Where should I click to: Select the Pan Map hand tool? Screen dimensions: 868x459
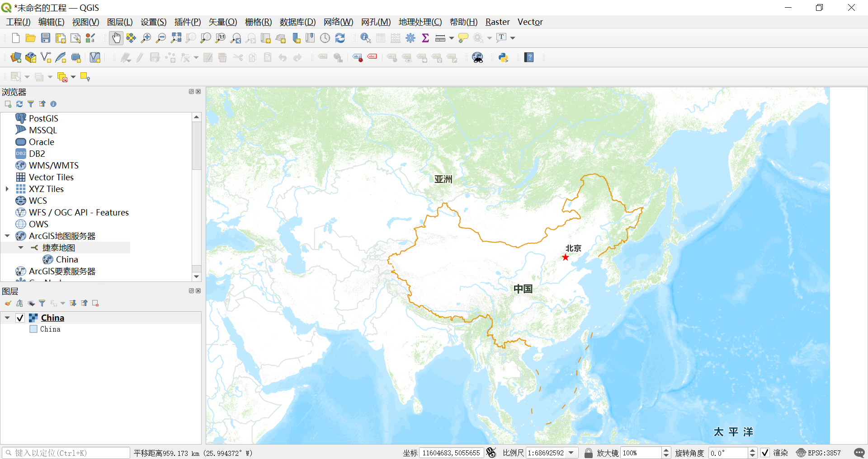click(116, 38)
